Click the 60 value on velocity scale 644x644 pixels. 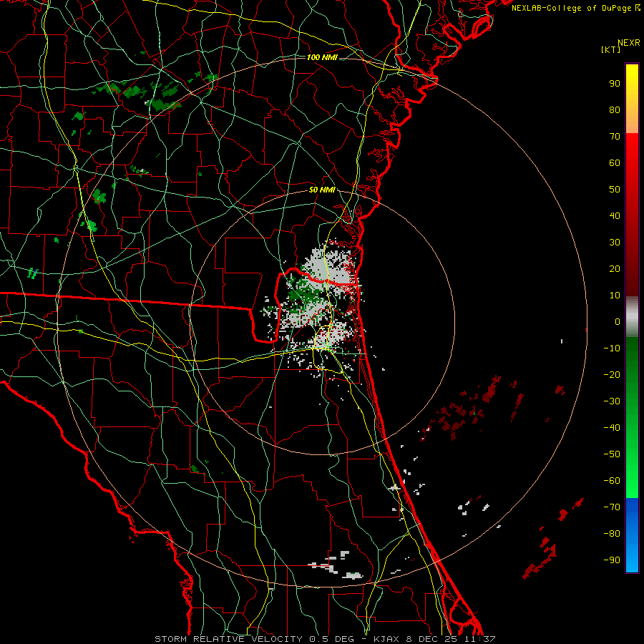[615, 162]
